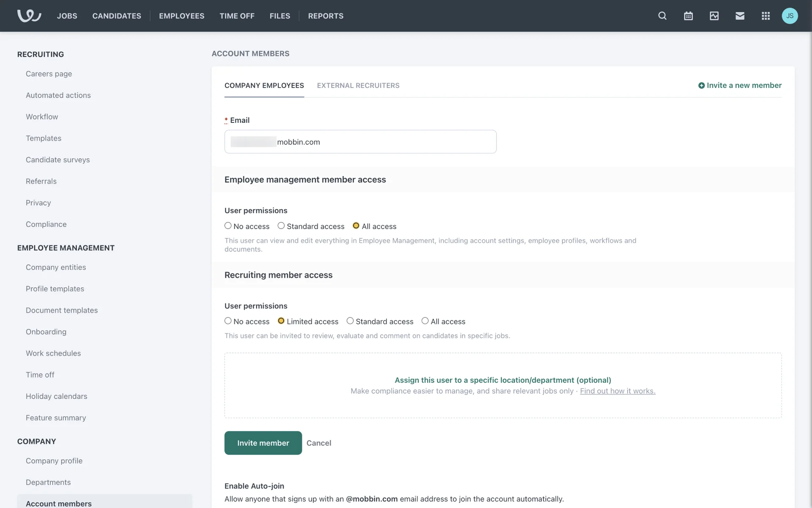This screenshot has width=812, height=508.
Task: Open Departments in the sidebar
Action: coord(48,482)
